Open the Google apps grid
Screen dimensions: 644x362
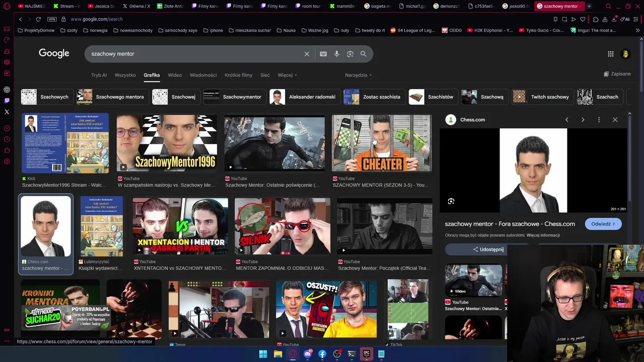(x=611, y=54)
